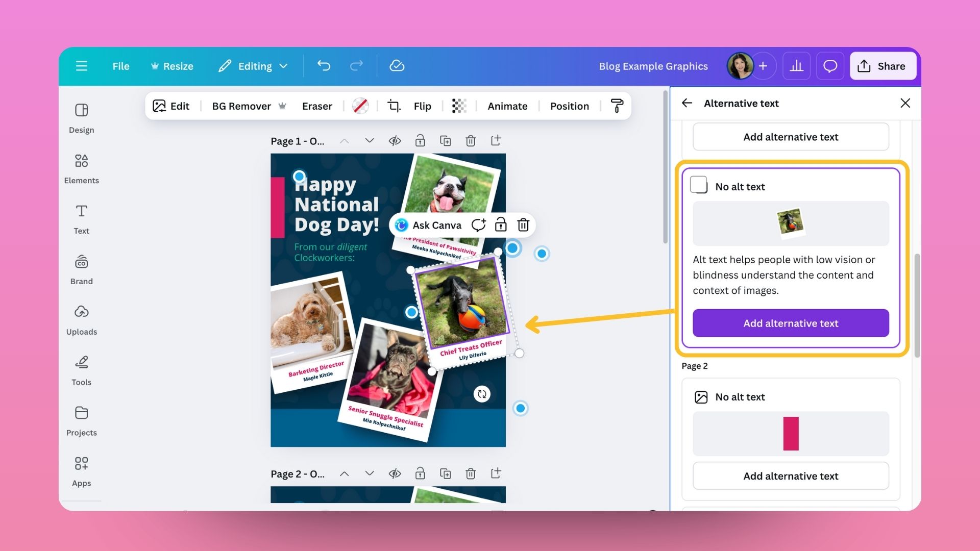Select the Eraser tool

(x=317, y=106)
